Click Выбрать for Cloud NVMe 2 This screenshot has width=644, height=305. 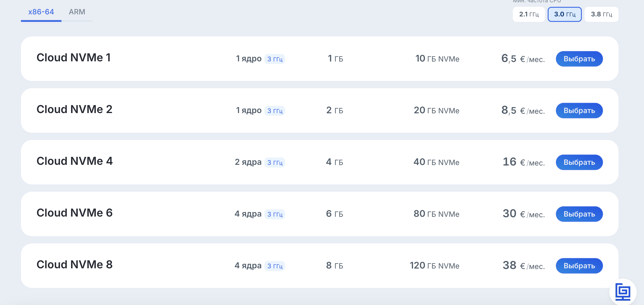coord(579,111)
